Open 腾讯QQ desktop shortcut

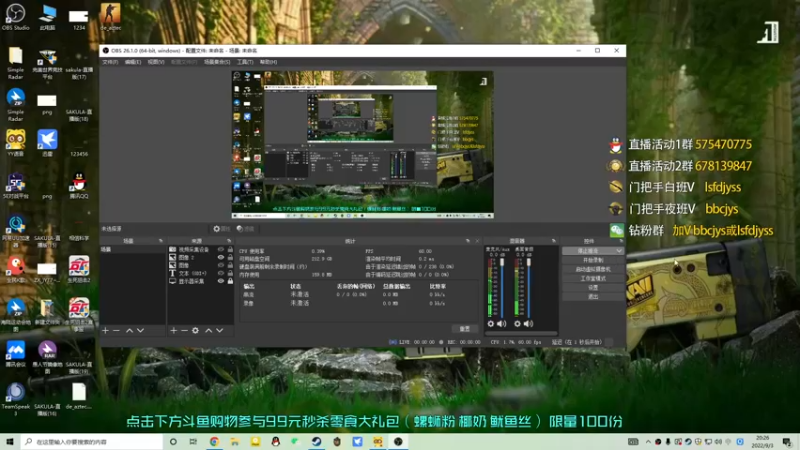point(79,186)
